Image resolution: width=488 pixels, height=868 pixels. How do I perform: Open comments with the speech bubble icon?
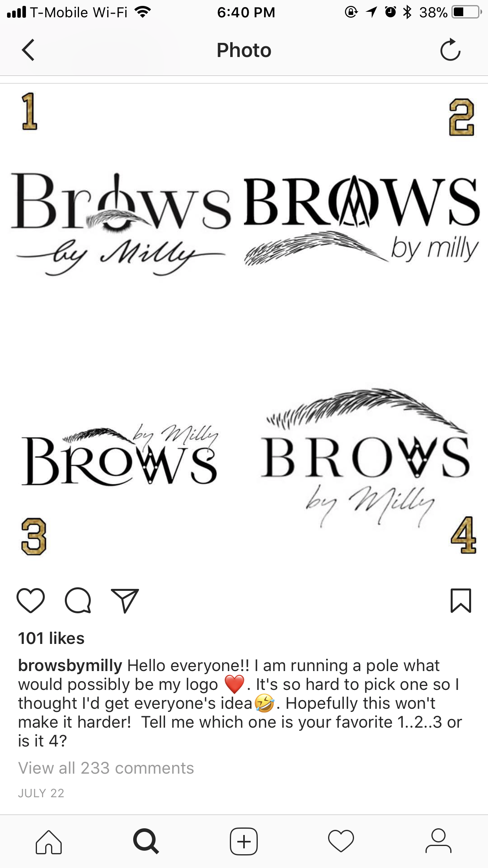click(78, 600)
